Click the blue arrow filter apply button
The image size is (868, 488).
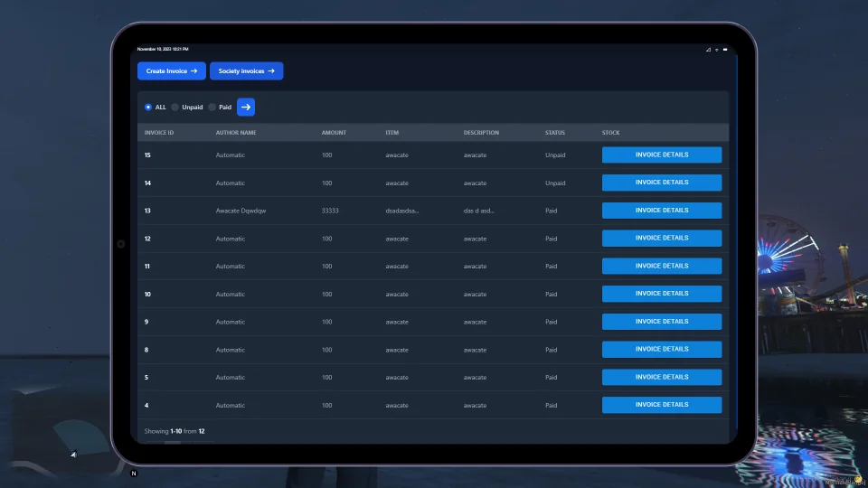(x=246, y=107)
